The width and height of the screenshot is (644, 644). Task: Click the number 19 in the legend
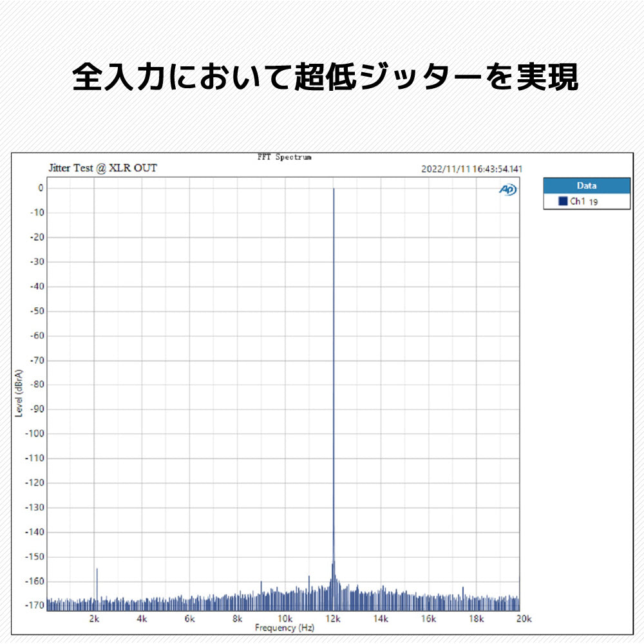pos(594,202)
